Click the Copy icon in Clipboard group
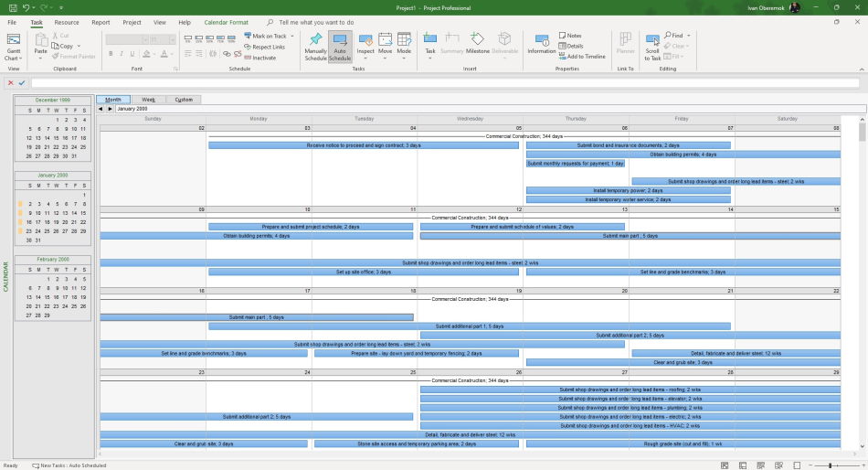The width and height of the screenshot is (868, 470). point(56,46)
